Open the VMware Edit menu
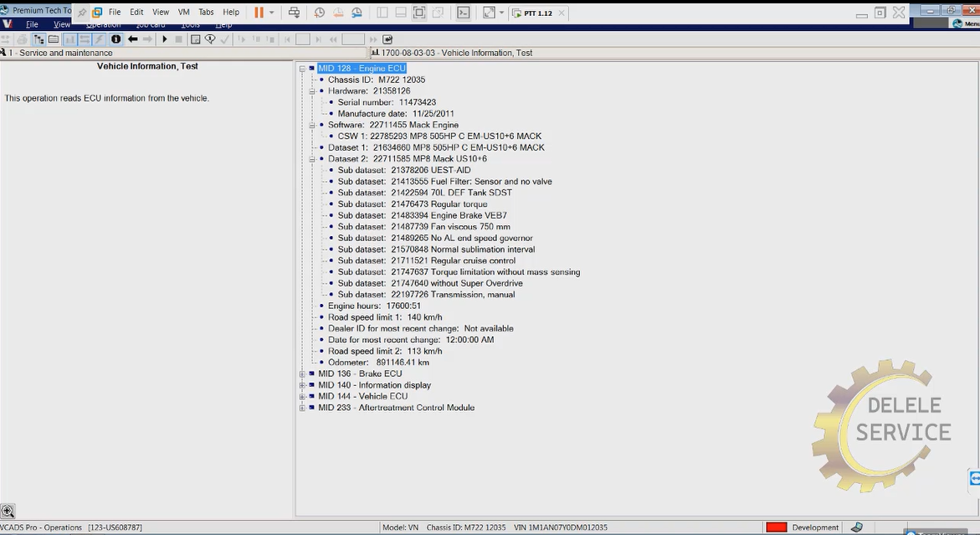Image resolution: width=980 pixels, height=535 pixels. (x=137, y=12)
